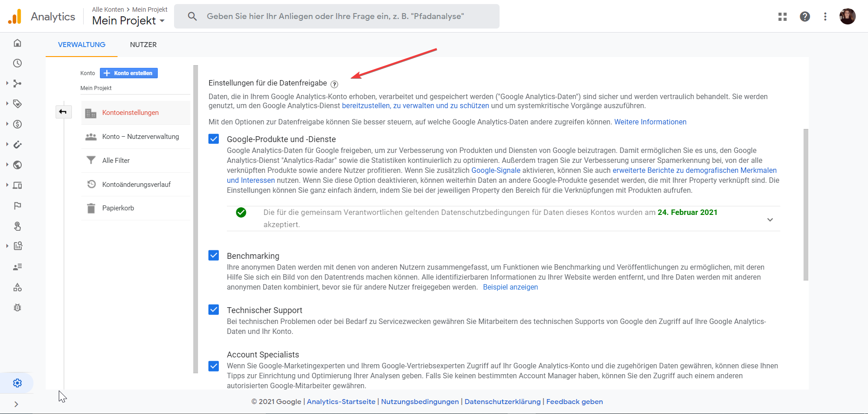Click the clock icon below home
The image size is (868, 414).
(x=17, y=63)
